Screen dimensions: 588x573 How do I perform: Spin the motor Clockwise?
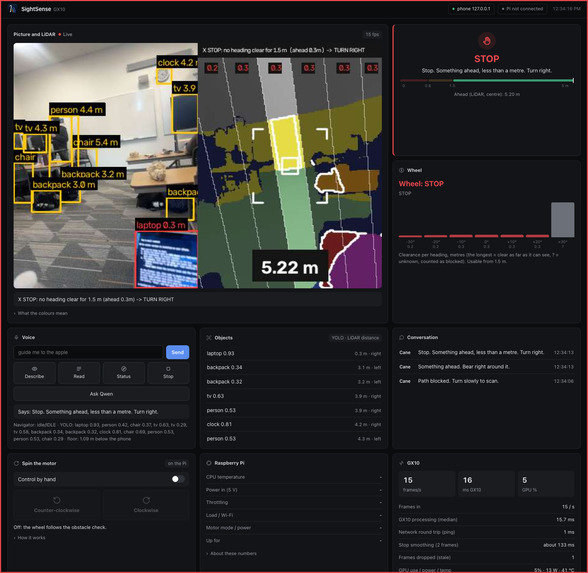point(146,504)
